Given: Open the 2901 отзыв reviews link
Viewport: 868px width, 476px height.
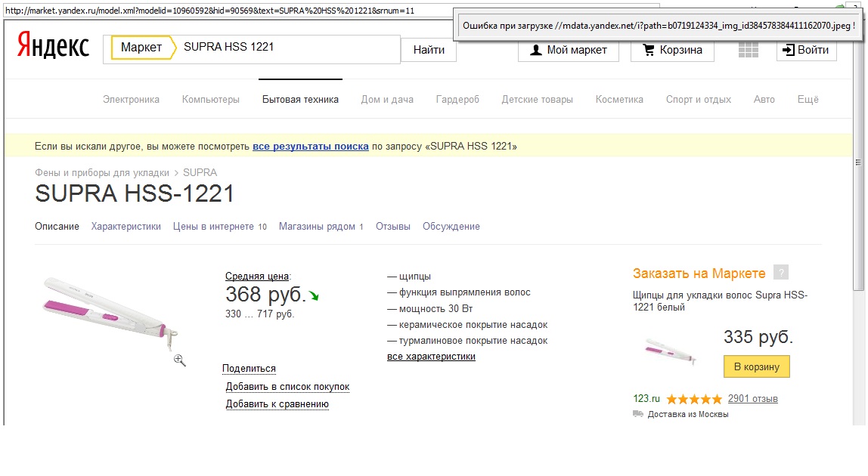Looking at the screenshot, I should (x=753, y=398).
